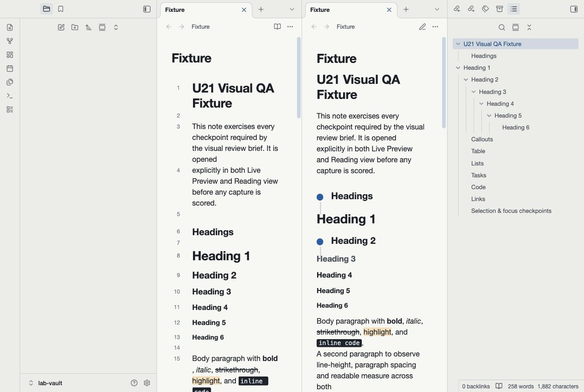Open the bookmarks panel icon
Viewport: 584px width, 392px height.
(61, 9)
